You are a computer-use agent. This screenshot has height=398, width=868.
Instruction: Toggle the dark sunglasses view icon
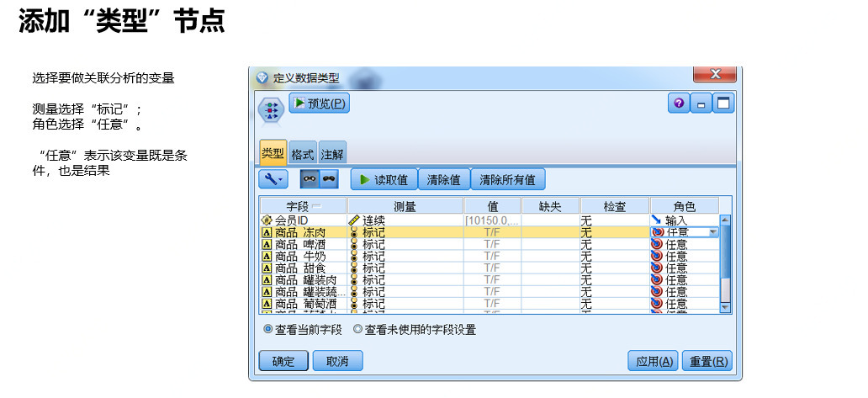coord(329,179)
